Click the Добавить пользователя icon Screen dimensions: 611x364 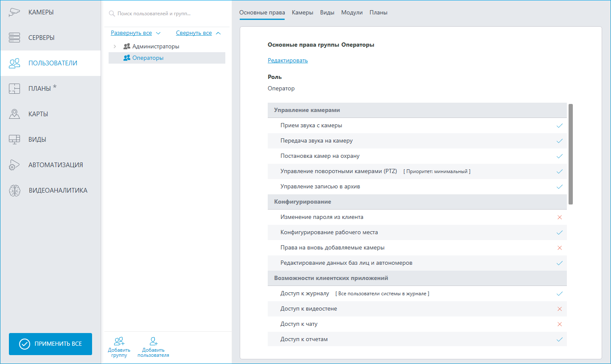(154, 341)
